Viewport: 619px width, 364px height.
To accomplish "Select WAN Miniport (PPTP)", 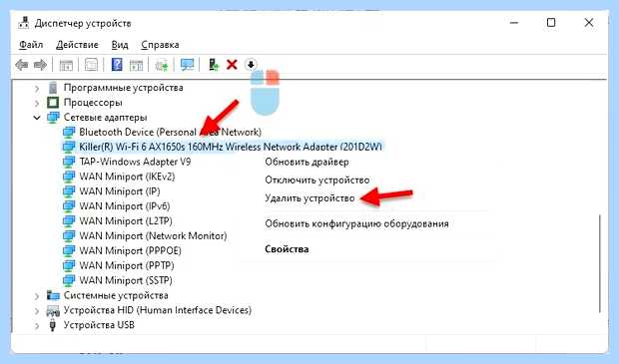I will click(x=127, y=265).
